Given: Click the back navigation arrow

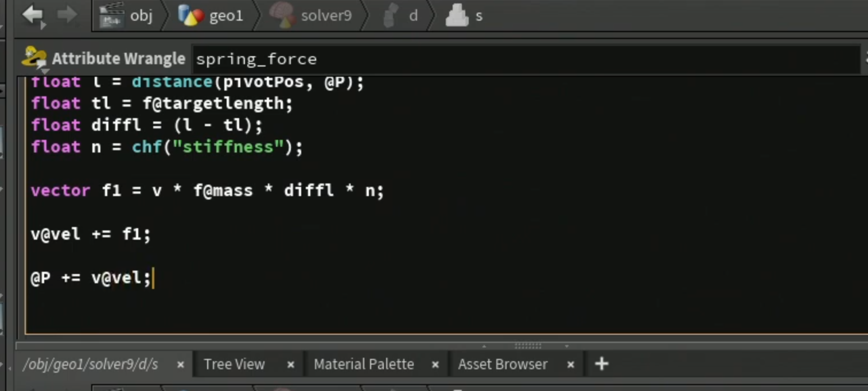Looking at the screenshot, I should click(x=33, y=15).
